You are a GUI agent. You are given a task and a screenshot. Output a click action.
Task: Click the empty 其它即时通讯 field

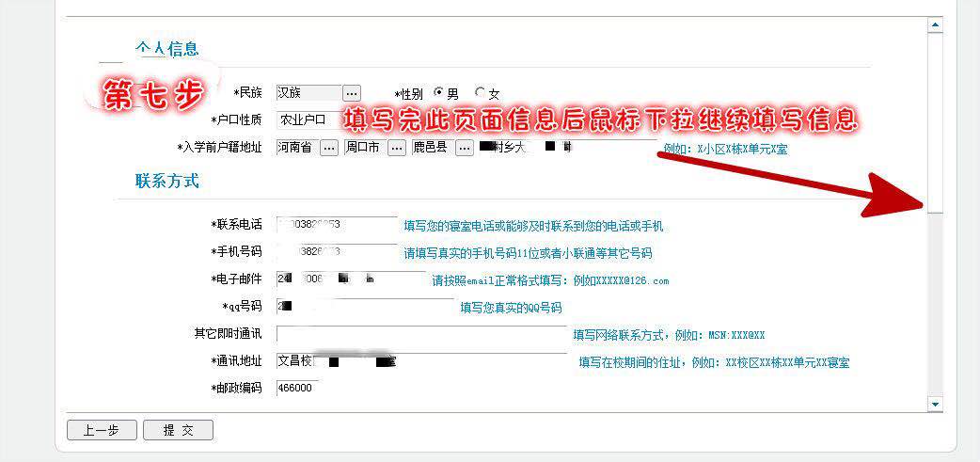420,334
